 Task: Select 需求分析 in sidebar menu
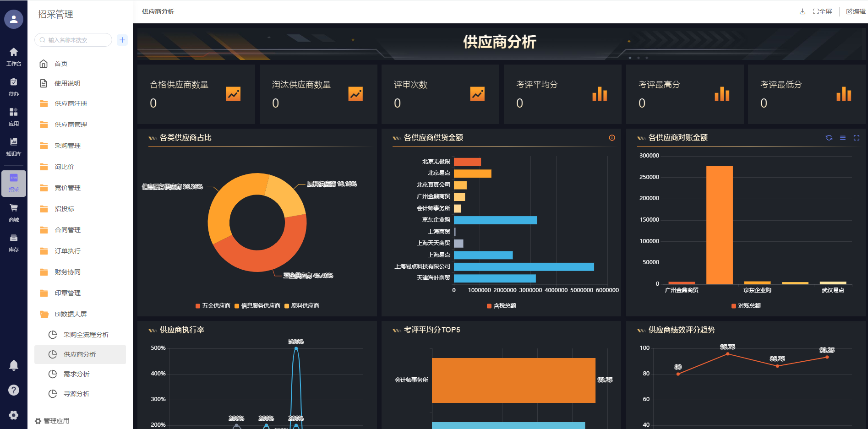(76, 374)
